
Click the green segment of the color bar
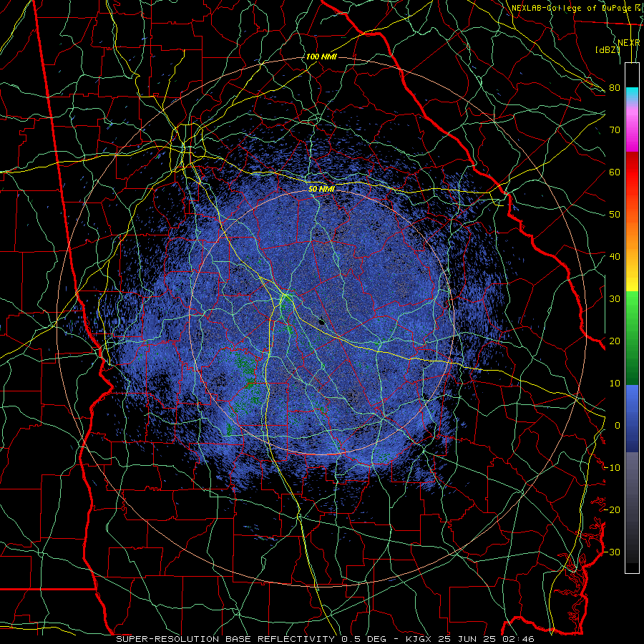click(632, 338)
